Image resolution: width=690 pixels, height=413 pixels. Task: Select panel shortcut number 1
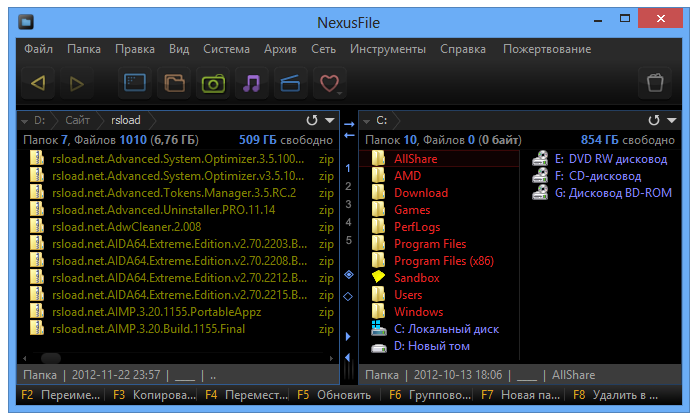[348, 168]
